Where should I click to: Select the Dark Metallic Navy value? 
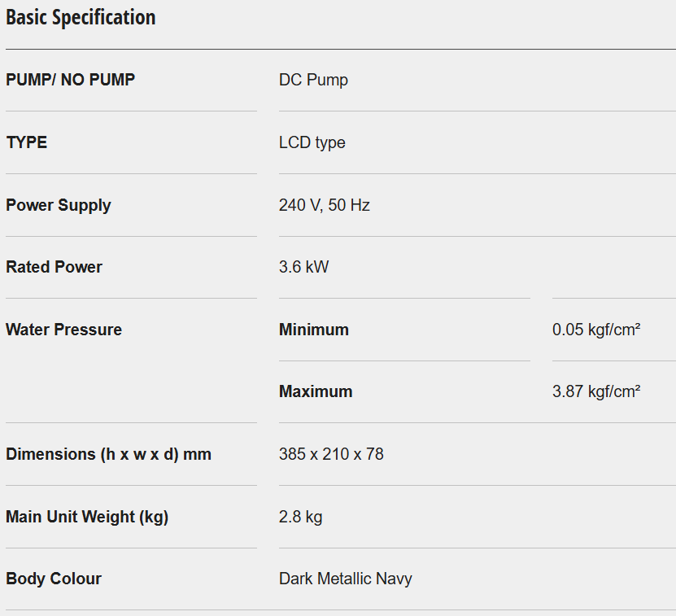click(346, 579)
